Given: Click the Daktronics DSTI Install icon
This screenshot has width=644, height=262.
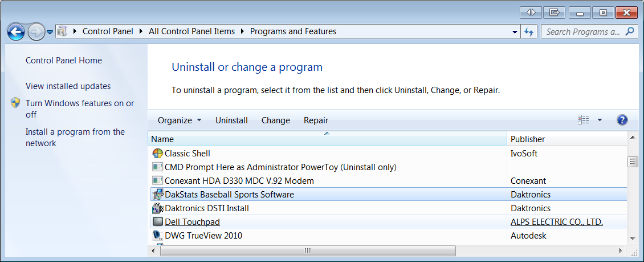Looking at the screenshot, I should click(x=158, y=208).
